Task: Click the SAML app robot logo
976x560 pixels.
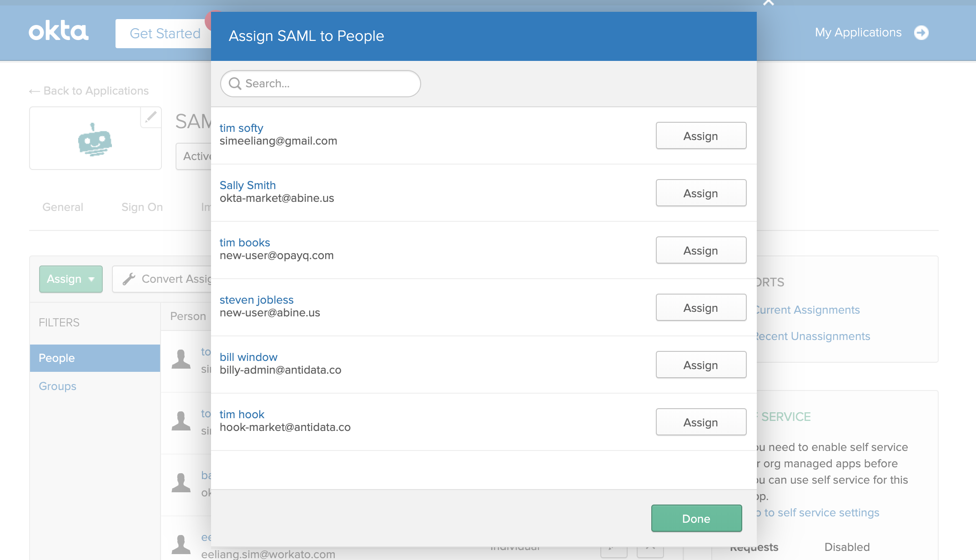Action: point(95,140)
